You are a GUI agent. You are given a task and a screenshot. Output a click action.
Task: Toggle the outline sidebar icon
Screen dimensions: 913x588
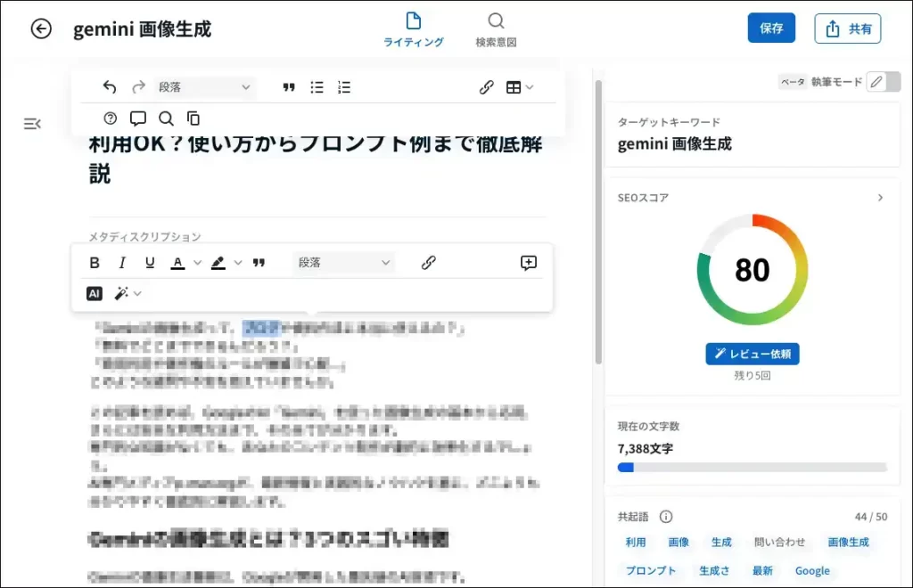pos(32,124)
